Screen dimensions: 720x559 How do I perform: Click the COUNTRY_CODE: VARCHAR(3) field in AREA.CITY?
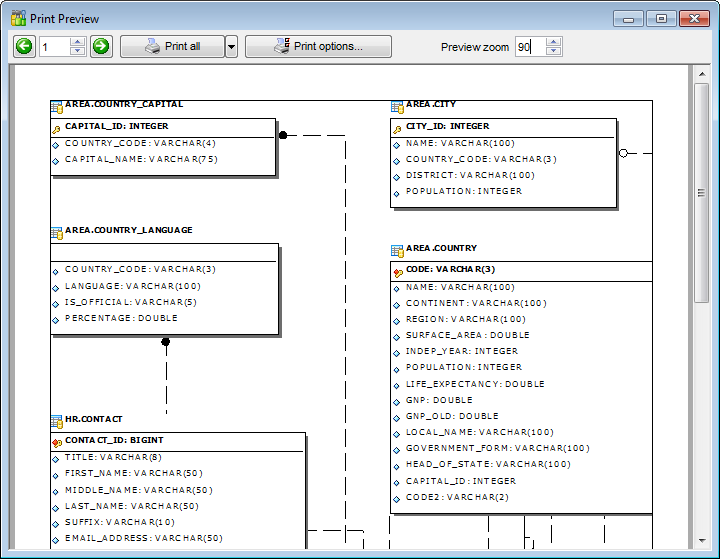(481, 159)
